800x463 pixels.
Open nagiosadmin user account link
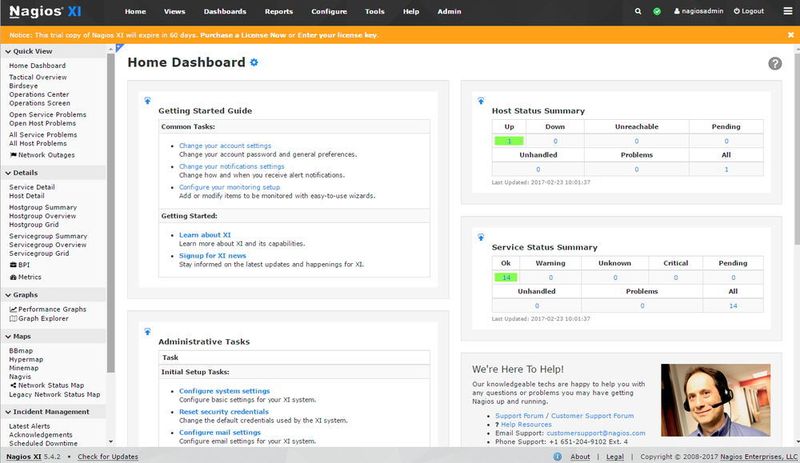[698, 11]
